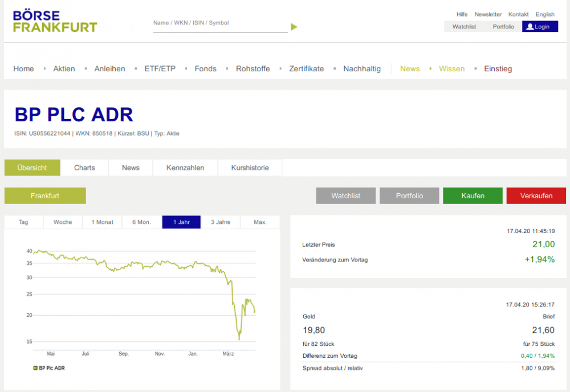
Task: Click the Brief price 21,60
Action: click(543, 330)
